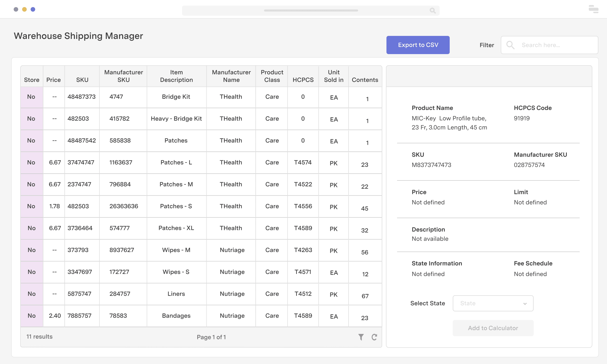Select the Wipes - M row
The width and height of the screenshot is (607, 364).
[176, 250]
